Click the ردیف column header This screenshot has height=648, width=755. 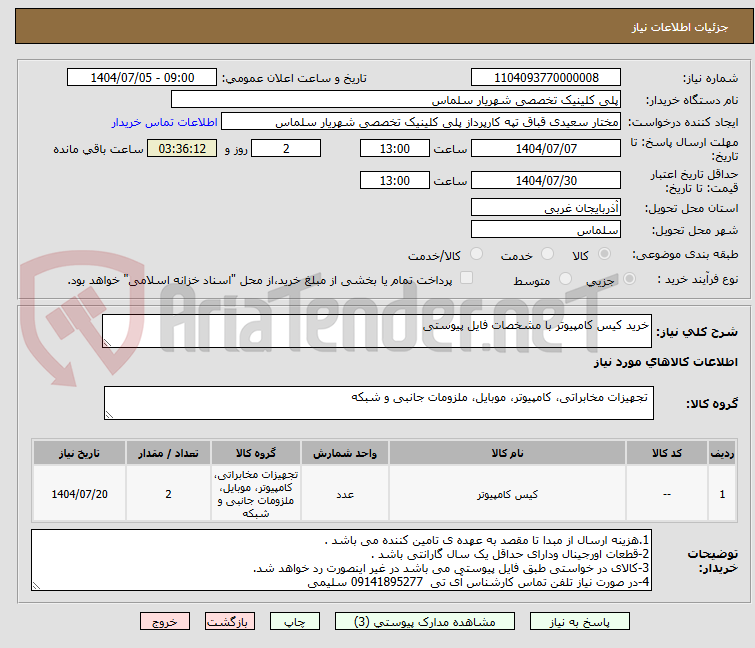pyautogui.click(x=722, y=453)
